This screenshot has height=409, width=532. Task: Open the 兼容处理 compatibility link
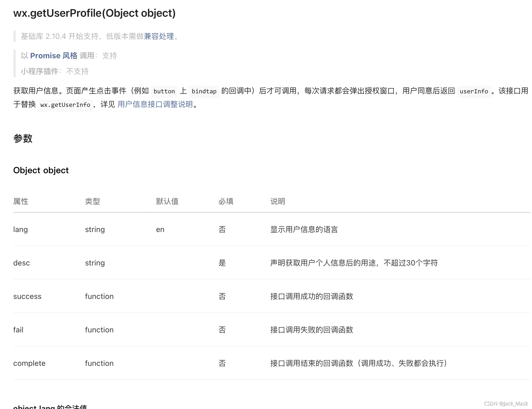(x=159, y=36)
